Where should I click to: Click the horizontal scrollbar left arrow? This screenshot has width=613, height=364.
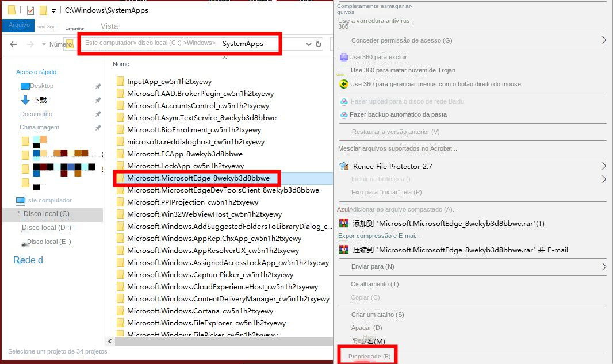click(110, 342)
